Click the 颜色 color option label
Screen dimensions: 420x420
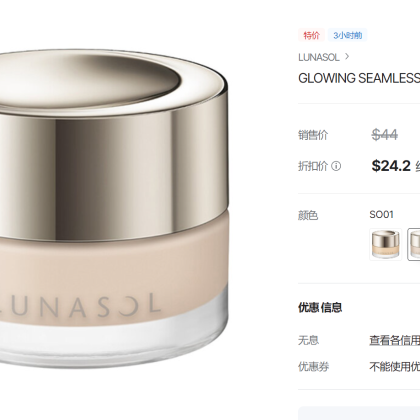point(308,215)
